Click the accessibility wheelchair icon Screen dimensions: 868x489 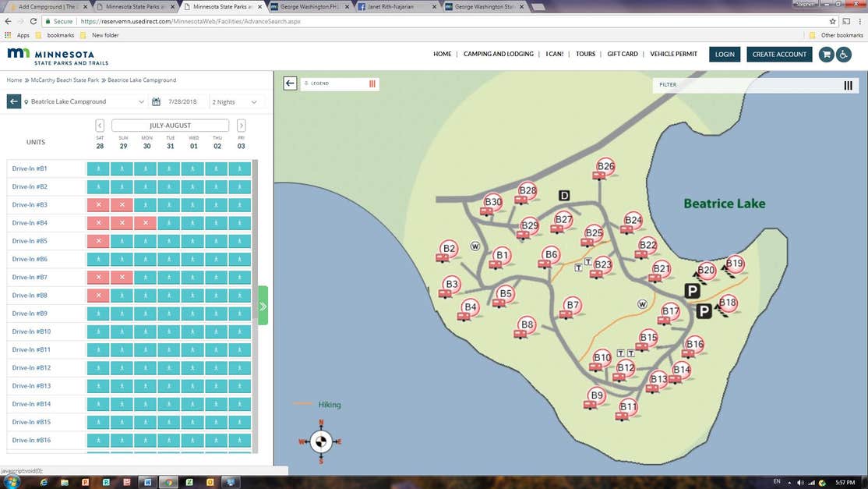[845, 55]
